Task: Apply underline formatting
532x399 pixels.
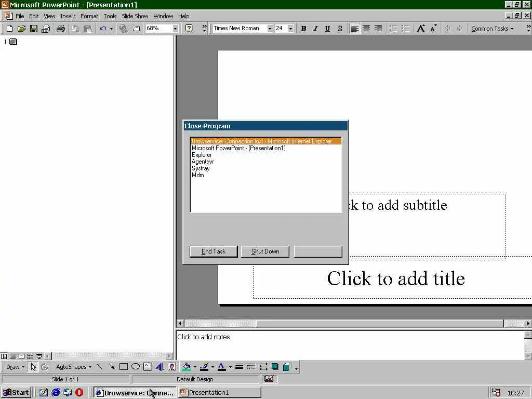Action: [x=327, y=29]
